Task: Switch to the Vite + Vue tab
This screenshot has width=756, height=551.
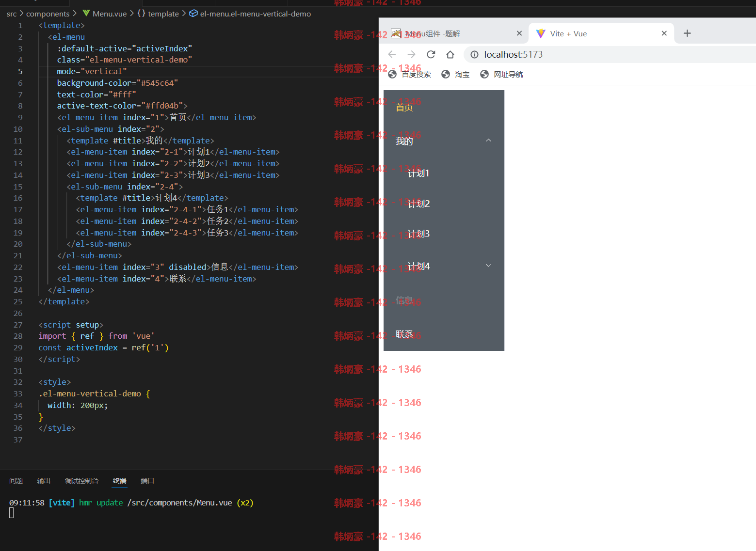Action: point(601,33)
